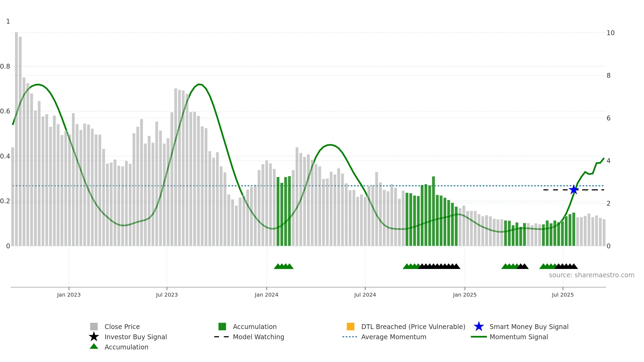Click the Jan 2024 axis label
The height and width of the screenshot is (362, 644).
(x=266, y=295)
